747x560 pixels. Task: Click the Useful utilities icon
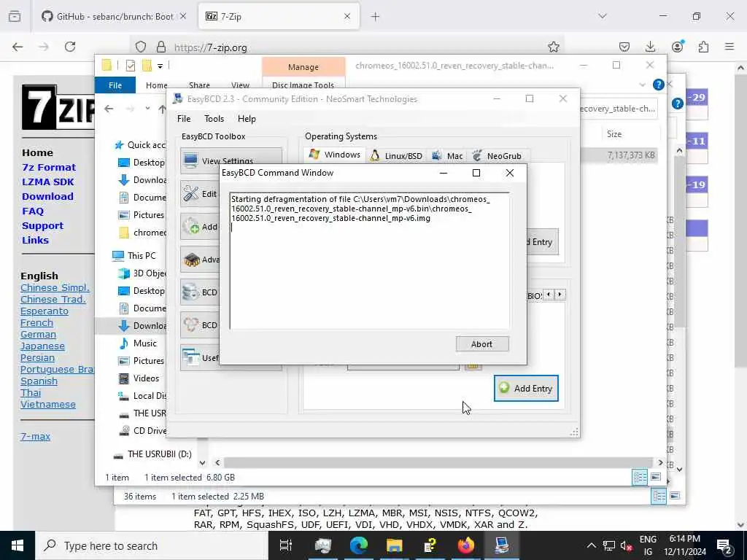191,357
